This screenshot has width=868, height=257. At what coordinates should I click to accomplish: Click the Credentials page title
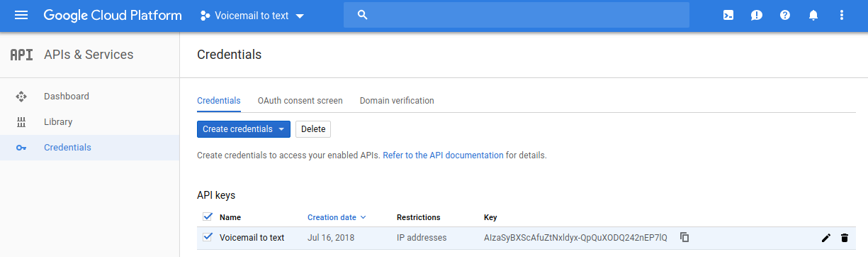(x=229, y=55)
